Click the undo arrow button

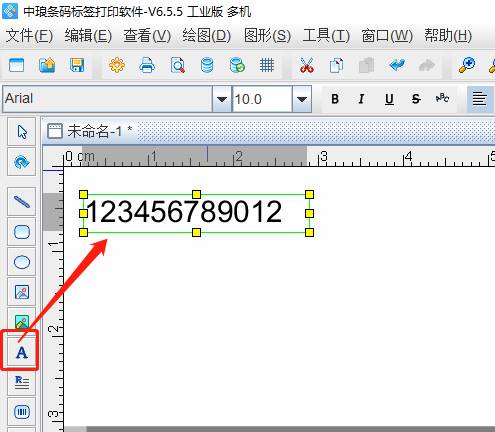point(397,65)
